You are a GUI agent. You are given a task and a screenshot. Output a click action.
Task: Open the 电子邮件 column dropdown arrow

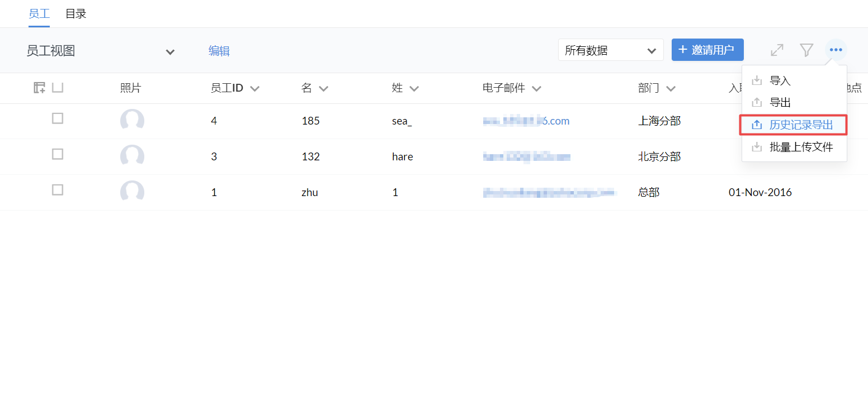[536, 89]
